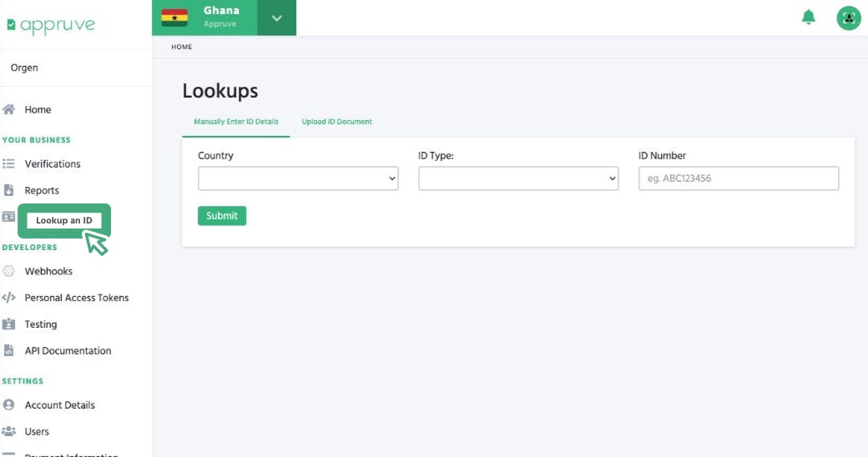Go to Home in the sidebar

38,109
